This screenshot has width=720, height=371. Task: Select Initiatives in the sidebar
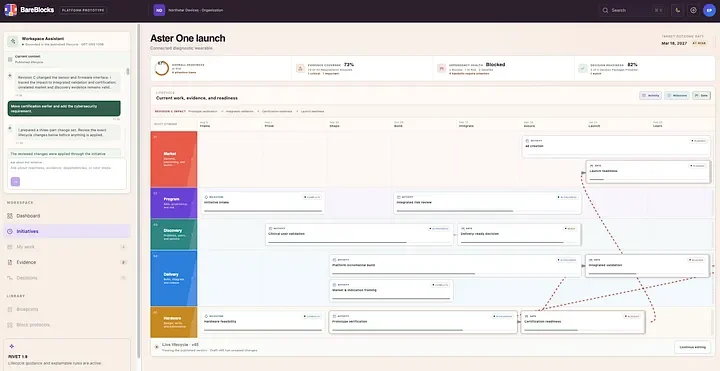(67, 231)
